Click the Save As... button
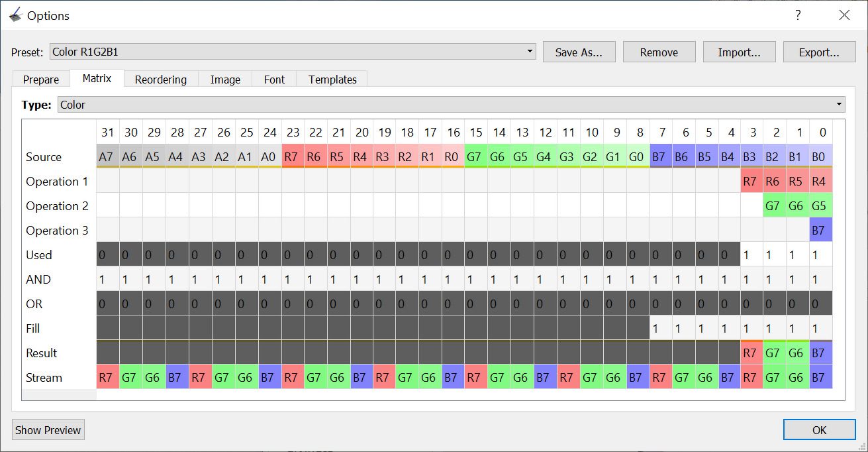 click(x=579, y=52)
